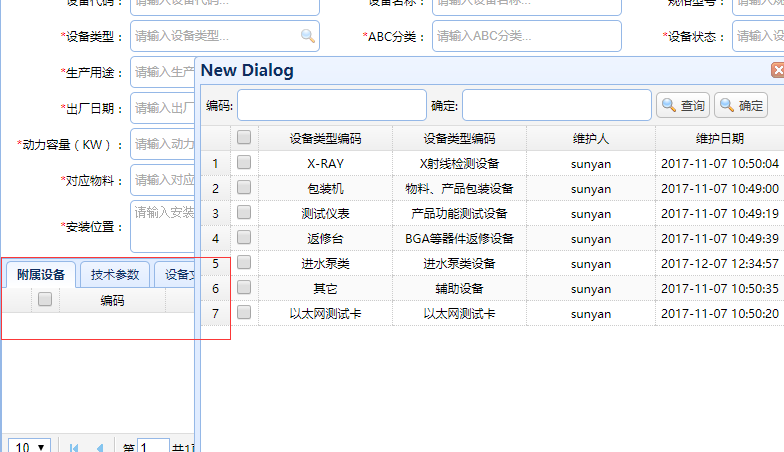This screenshot has width=784, height=452.
Task: Check the box for 包装机 row
Action: point(244,188)
